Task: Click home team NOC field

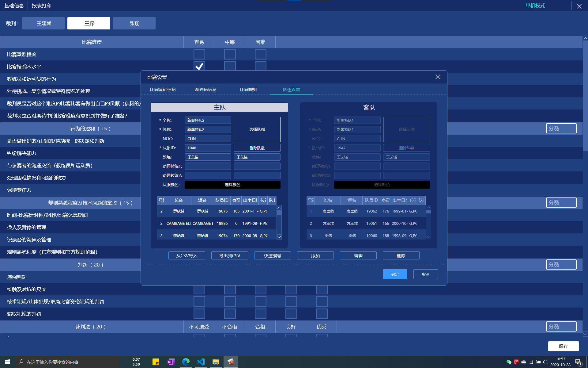Action: pyautogui.click(x=208, y=139)
